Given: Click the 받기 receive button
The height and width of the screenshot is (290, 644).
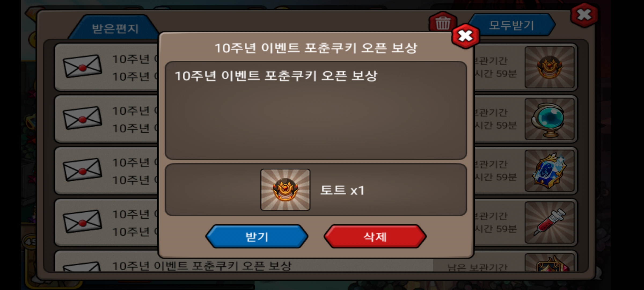Looking at the screenshot, I should click(257, 237).
